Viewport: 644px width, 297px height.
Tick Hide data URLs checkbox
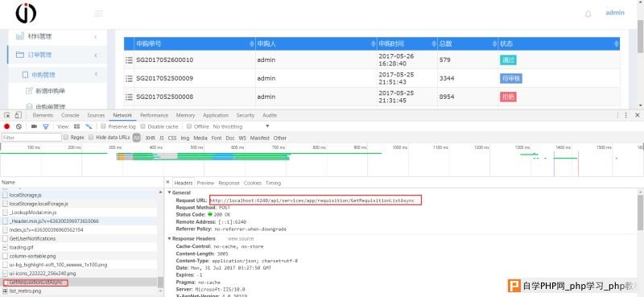tap(91, 138)
